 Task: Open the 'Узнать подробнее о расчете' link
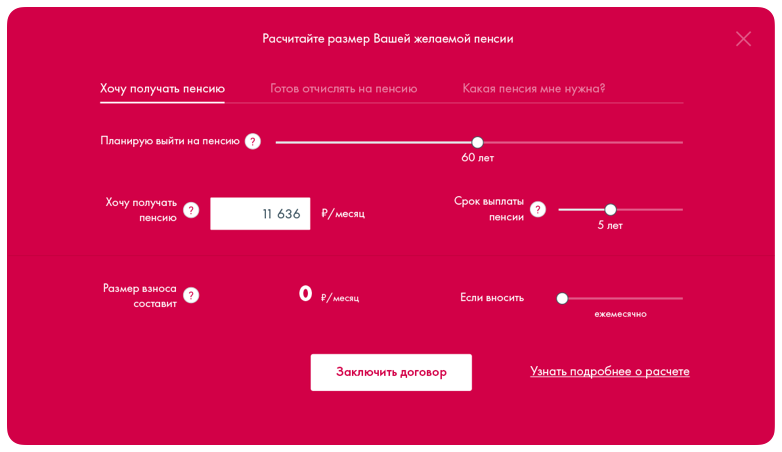tap(609, 371)
